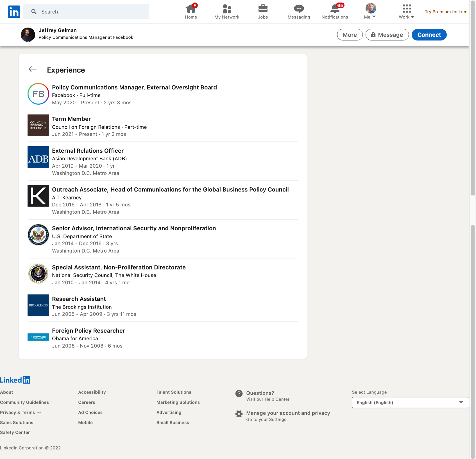Click Questions? Help Center link
Image resolution: width=476 pixels, height=459 pixels.
pos(260,393)
